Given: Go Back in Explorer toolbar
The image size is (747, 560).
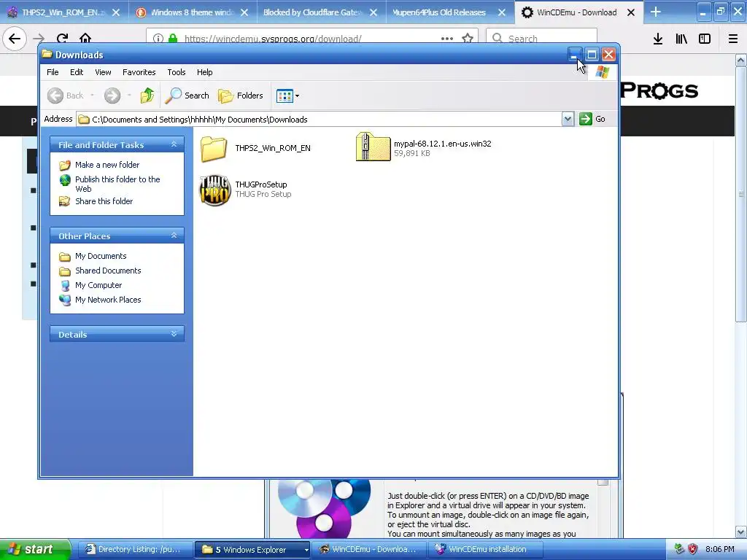Looking at the screenshot, I should tap(66, 96).
